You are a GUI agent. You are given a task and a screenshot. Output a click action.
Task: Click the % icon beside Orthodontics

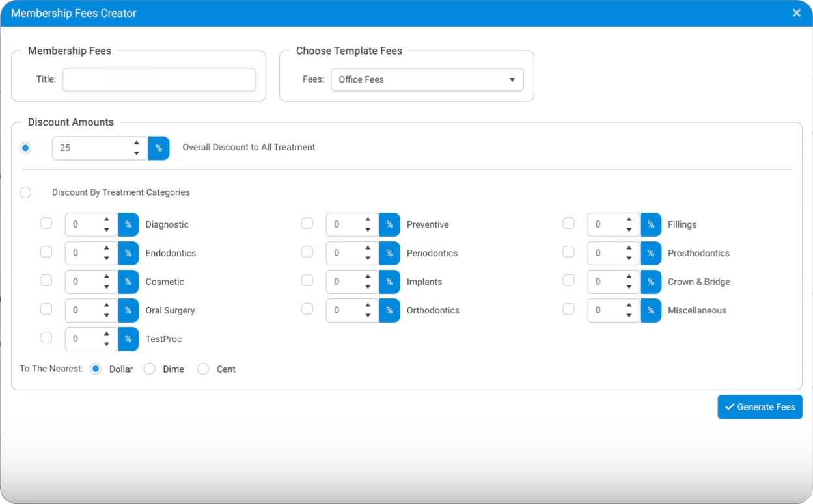click(390, 310)
